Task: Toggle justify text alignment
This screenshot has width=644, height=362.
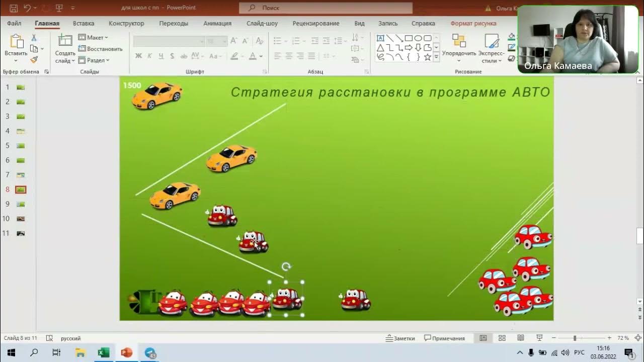Action: [312, 56]
